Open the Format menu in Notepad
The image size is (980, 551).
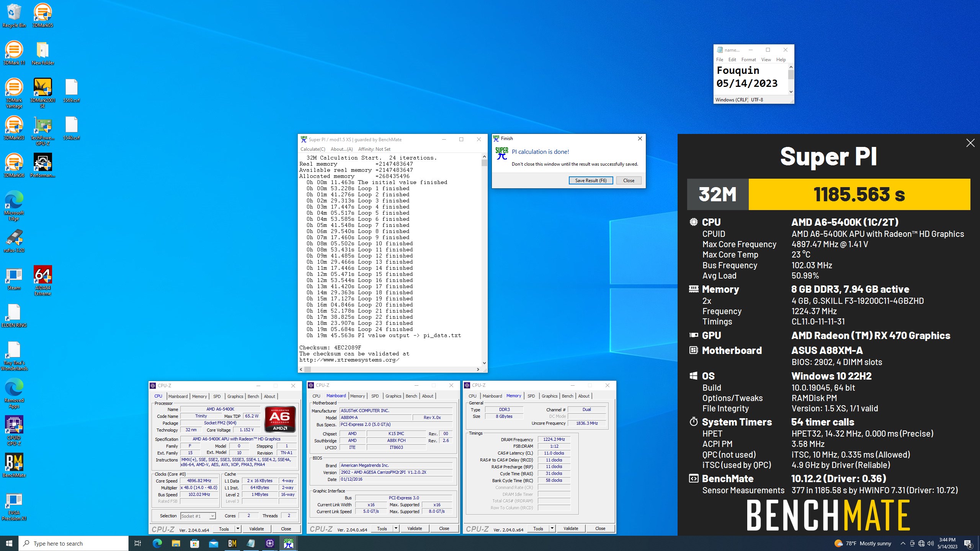[x=748, y=60]
